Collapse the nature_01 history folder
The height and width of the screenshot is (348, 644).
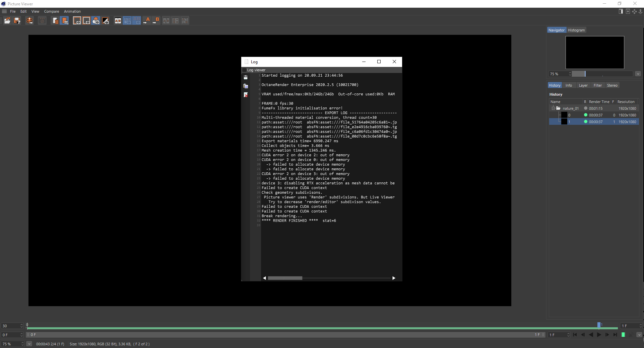click(x=553, y=108)
